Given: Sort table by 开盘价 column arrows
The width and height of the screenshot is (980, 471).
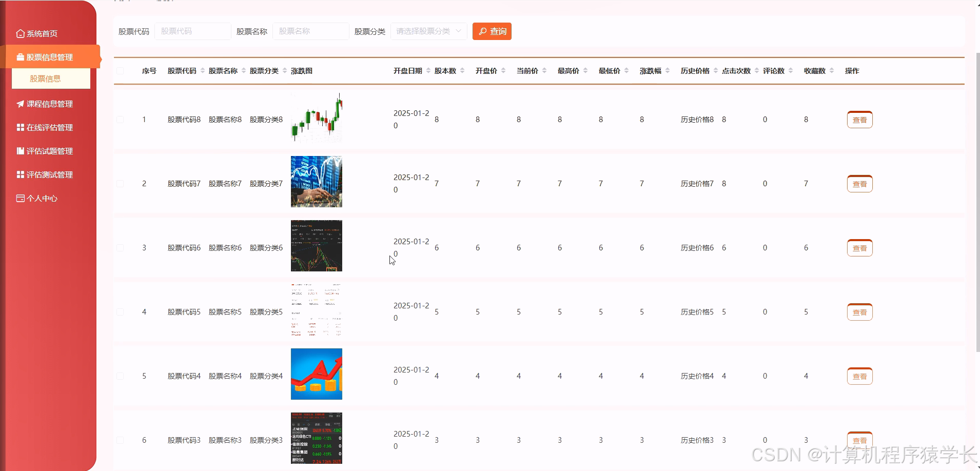Looking at the screenshot, I should point(503,71).
